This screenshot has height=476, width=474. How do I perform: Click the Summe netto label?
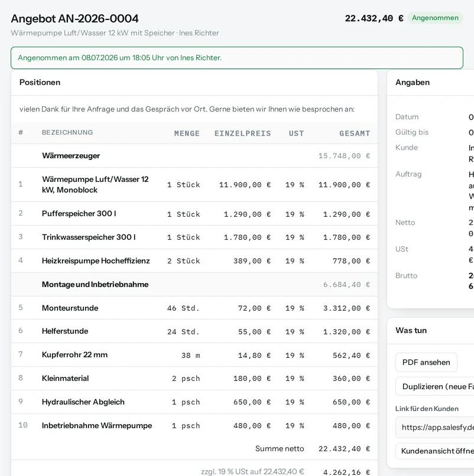click(280, 449)
